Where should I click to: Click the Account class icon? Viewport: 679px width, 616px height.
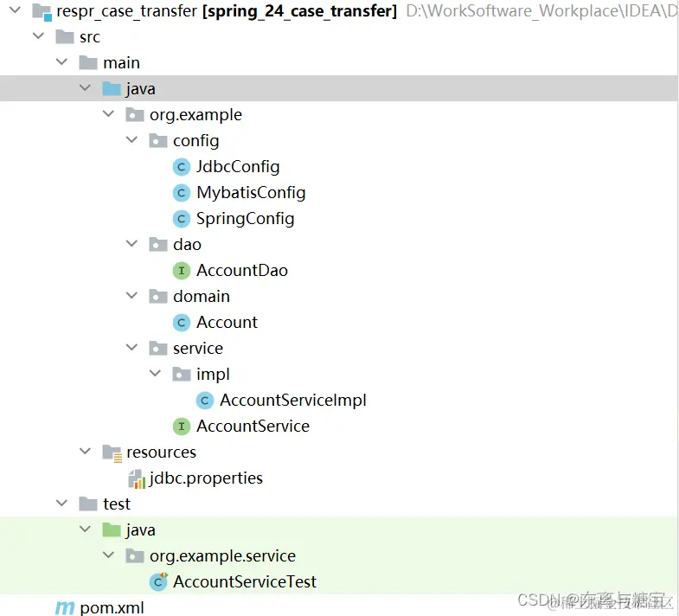(x=182, y=323)
